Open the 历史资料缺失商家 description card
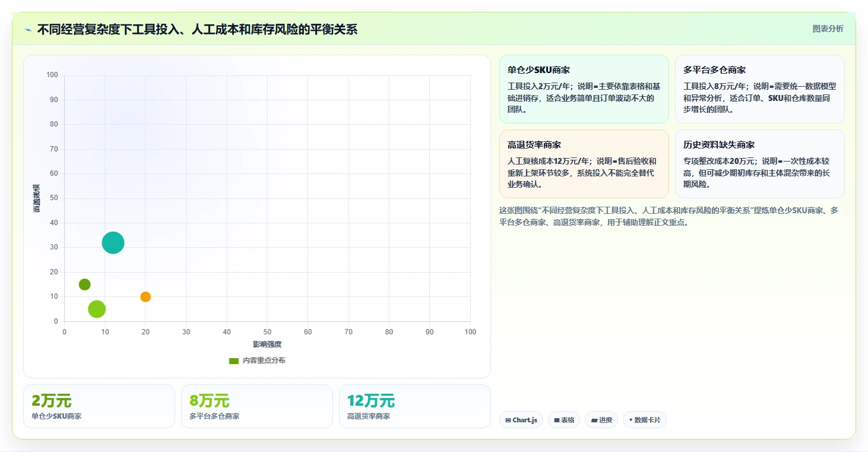Image resolution: width=868 pixels, height=452 pixels. [x=760, y=164]
